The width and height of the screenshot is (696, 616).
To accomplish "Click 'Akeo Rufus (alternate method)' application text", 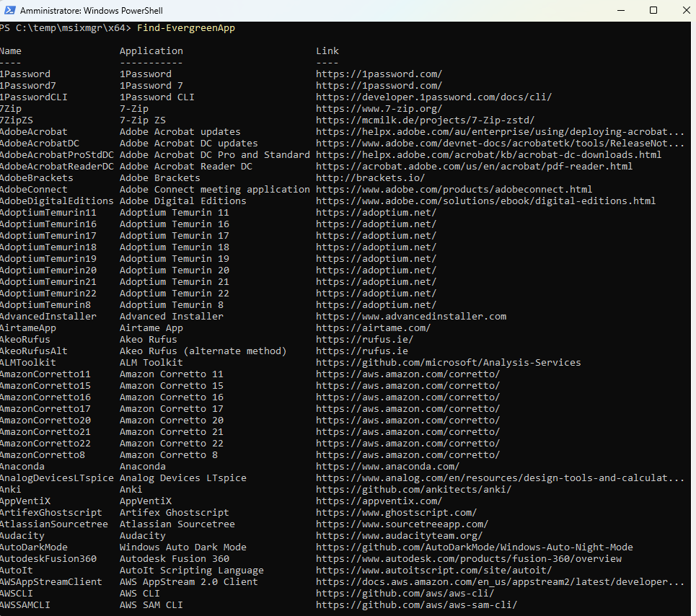I will coord(203,351).
